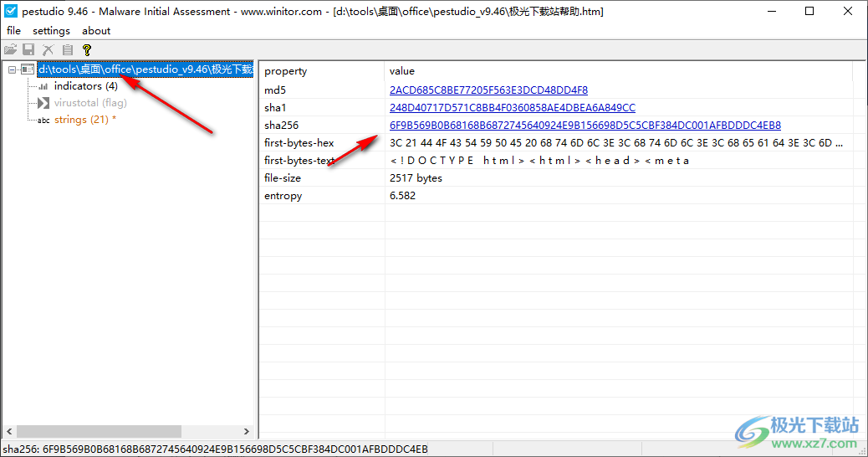
Task: Collapse the root file tree node
Action: click(x=12, y=69)
